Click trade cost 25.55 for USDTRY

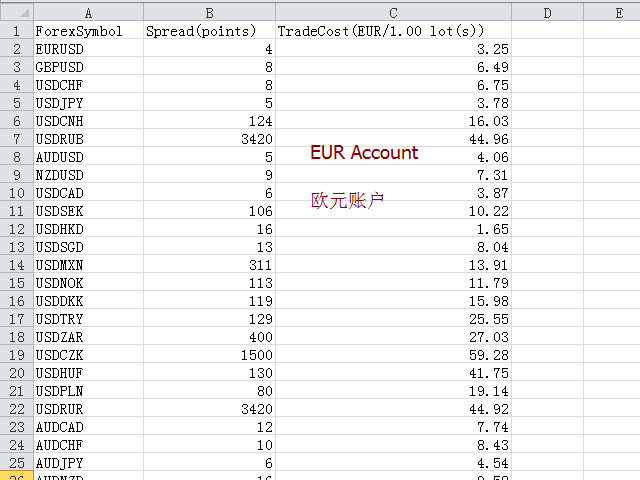(x=393, y=319)
